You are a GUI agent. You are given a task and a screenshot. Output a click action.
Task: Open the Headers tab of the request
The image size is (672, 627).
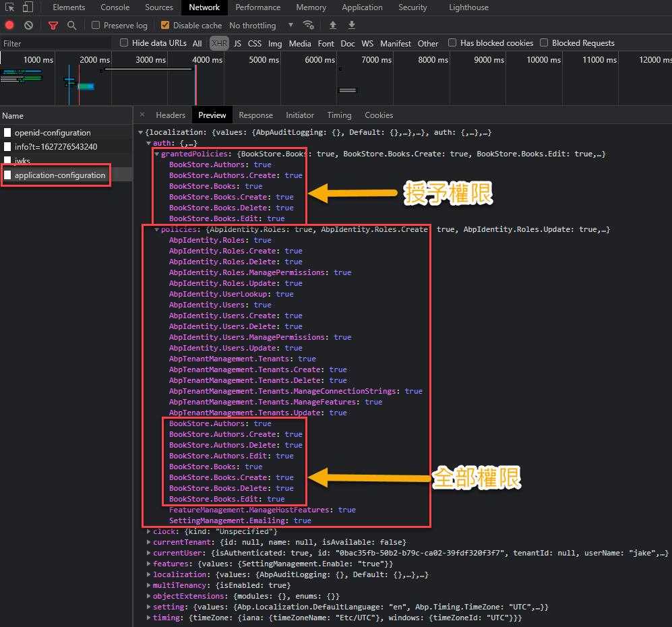pyautogui.click(x=171, y=115)
